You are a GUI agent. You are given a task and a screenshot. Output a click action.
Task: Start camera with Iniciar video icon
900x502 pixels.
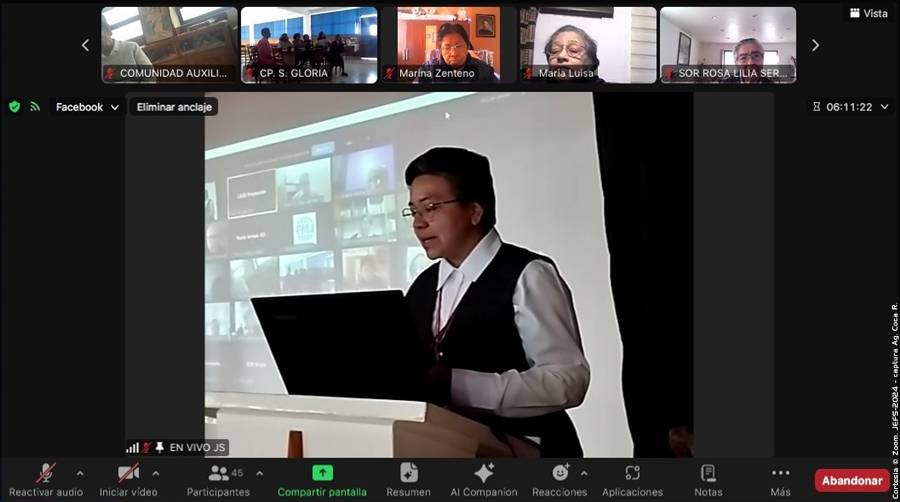click(x=128, y=473)
